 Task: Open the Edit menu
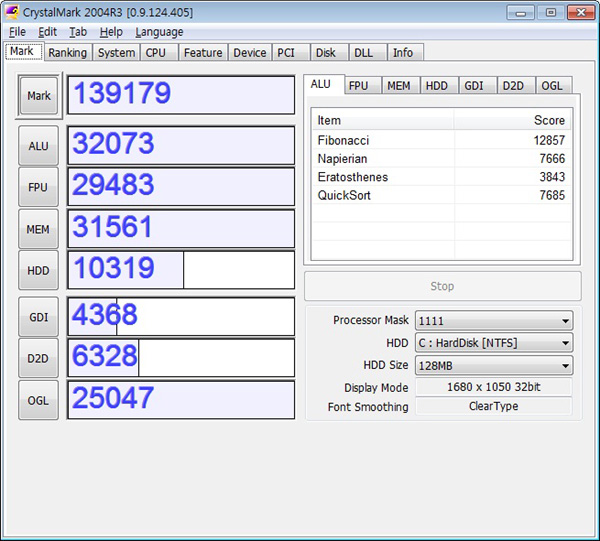[x=47, y=32]
